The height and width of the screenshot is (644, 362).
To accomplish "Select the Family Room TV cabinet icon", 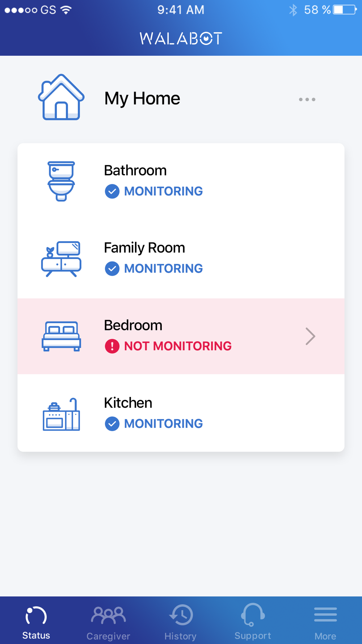I will pyautogui.click(x=61, y=259).
